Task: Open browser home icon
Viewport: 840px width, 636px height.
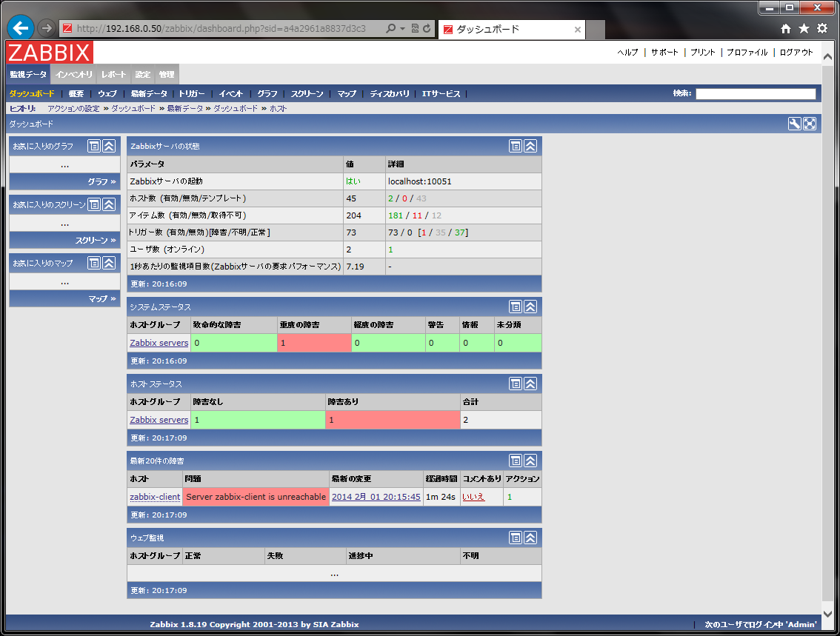Action: 786,28
